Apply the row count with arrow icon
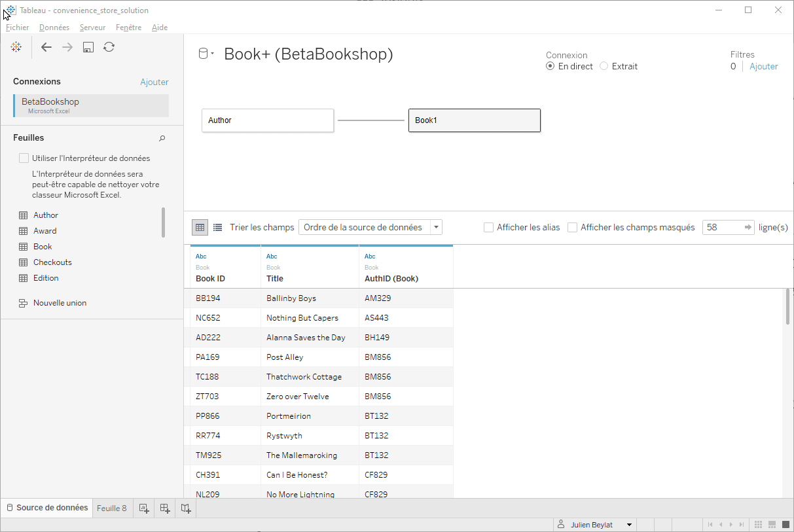Viewport: 794px width, 532px height. [x=748, y=227]
